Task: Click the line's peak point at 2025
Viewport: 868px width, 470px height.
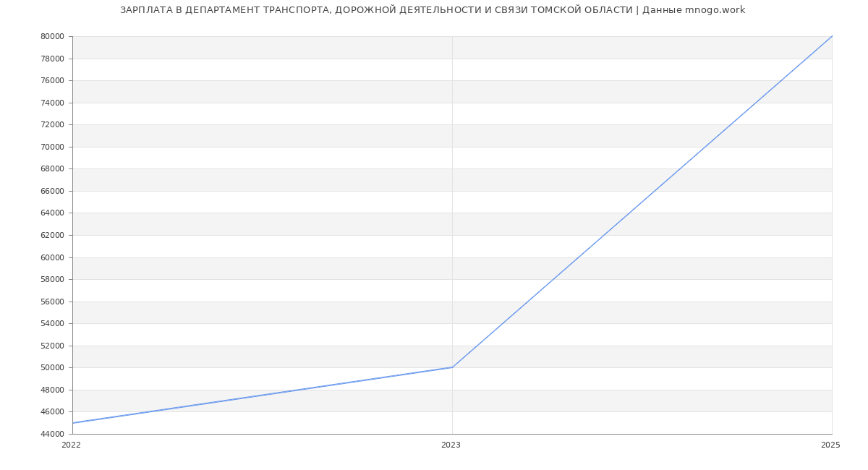Action: coord(832,36)
